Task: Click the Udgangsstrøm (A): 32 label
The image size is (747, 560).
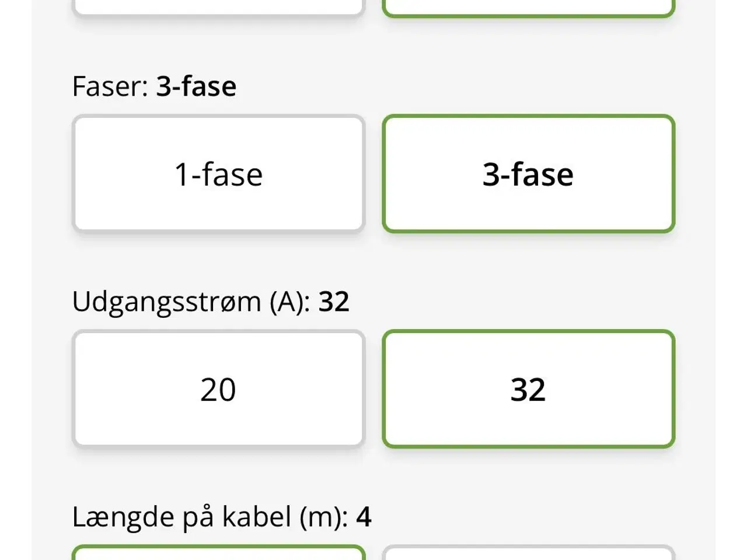Action: pos(210,302)
